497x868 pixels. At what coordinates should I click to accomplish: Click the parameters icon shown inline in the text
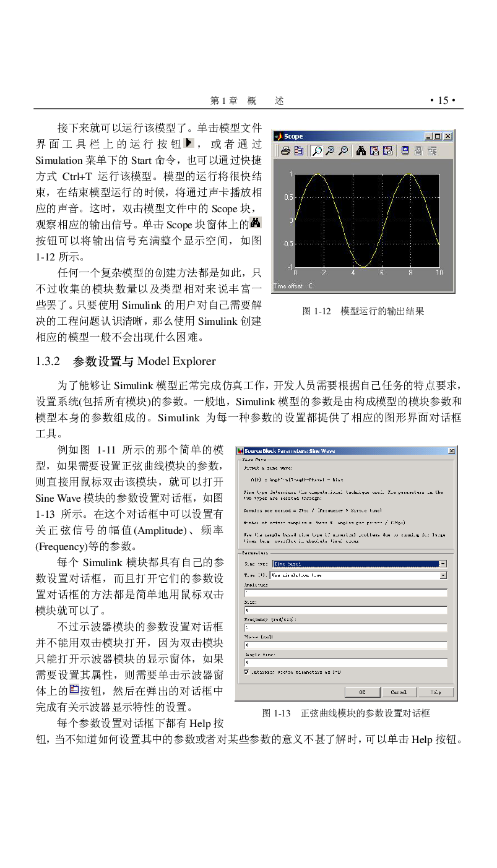point(74,689)
